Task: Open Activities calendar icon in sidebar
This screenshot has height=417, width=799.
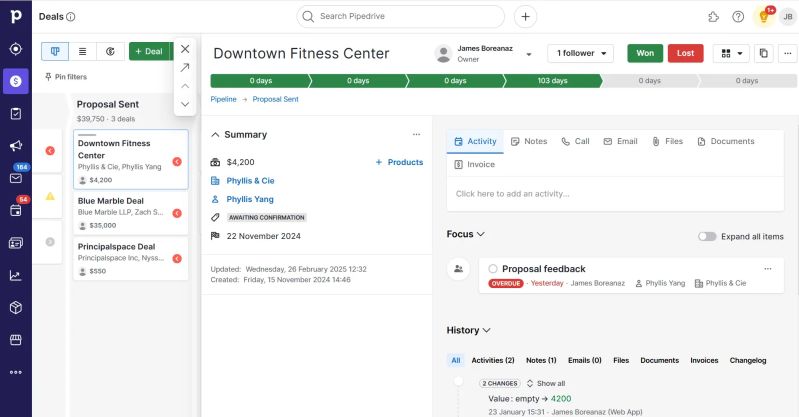Action: (16, 210)
